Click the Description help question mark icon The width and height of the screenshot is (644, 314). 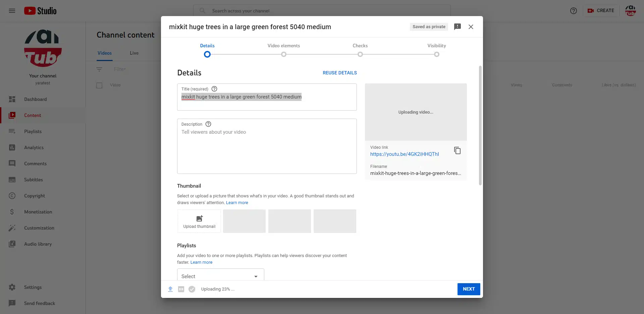pyautogui.click(x=208, y=124)
